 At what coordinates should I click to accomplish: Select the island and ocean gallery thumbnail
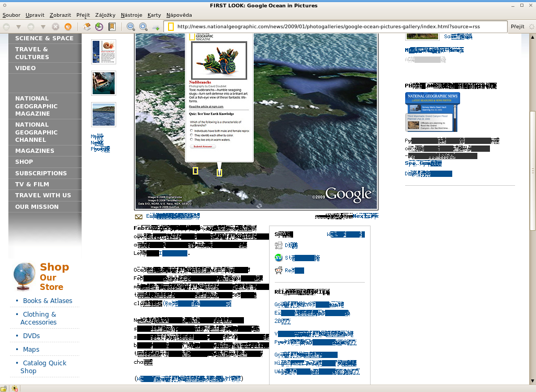[104, 115]
